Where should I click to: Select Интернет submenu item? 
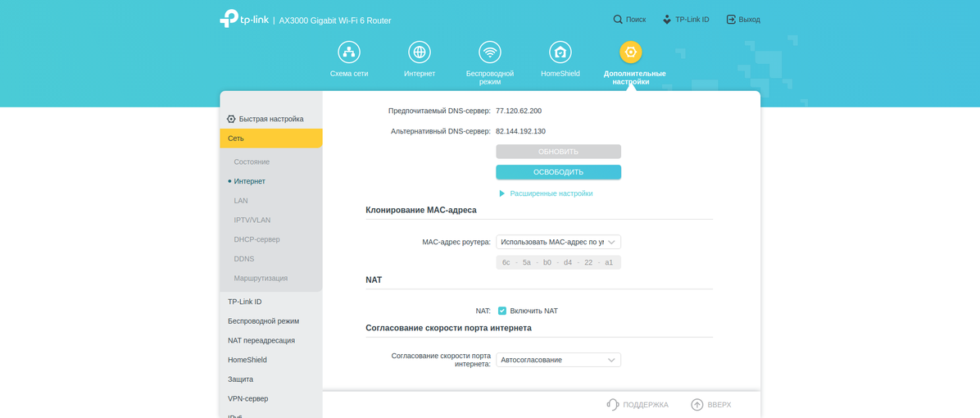point(249,181)
